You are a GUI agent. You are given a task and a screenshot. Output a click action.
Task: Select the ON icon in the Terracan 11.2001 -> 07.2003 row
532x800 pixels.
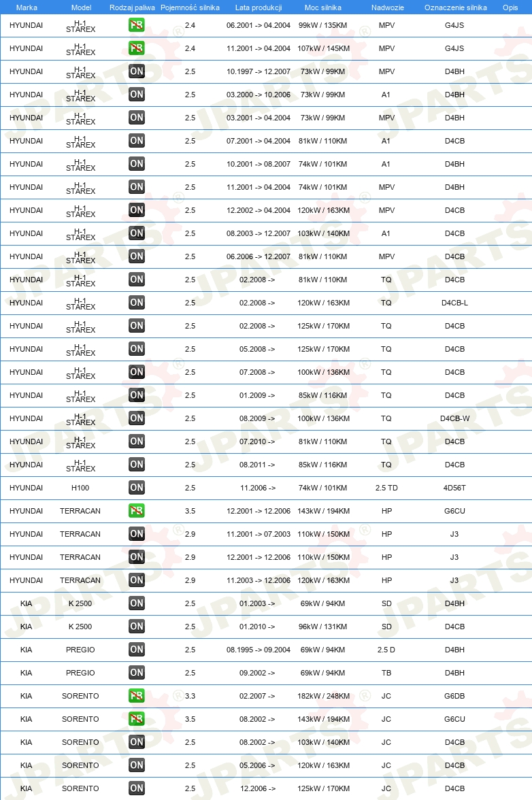click(x=136, y=533)
